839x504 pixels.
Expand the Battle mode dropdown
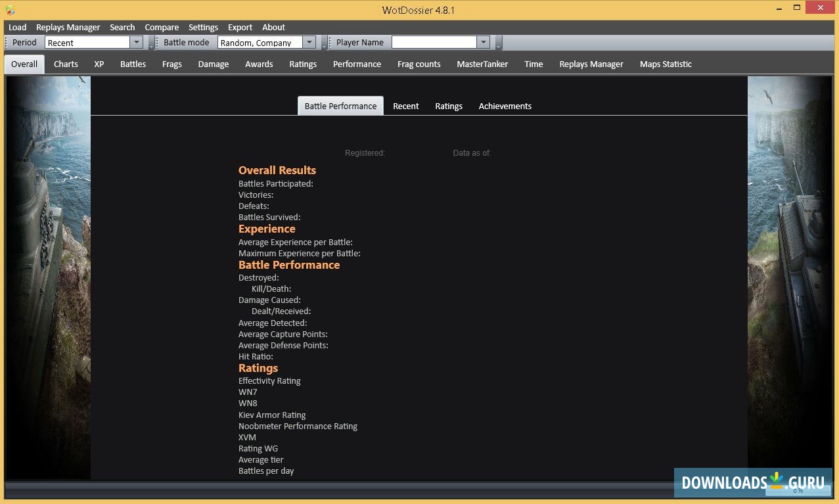click(x=309, y=43)
